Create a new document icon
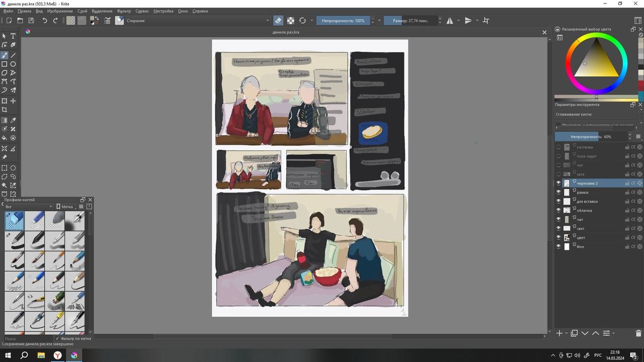644x362 pixels. tap(9, 21)
